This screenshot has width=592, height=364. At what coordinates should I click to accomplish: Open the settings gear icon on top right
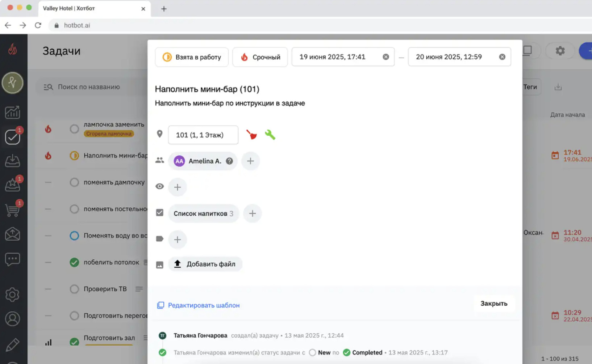560,51
